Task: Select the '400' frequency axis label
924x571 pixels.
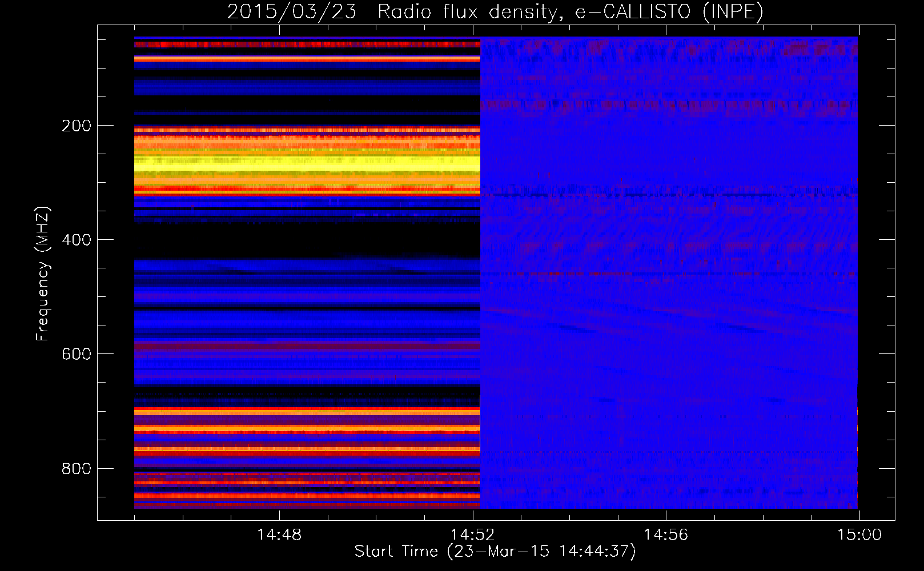Action: pyautogui.click(x=77, y=240)
